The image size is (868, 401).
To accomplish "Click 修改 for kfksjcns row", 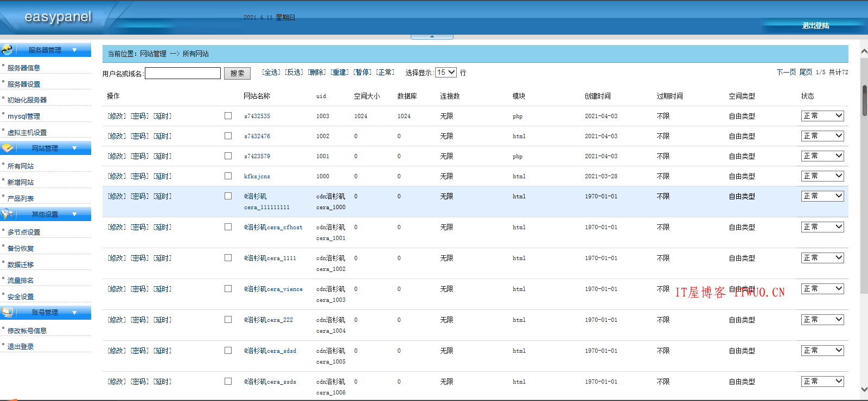I will [x=117, y=176].
